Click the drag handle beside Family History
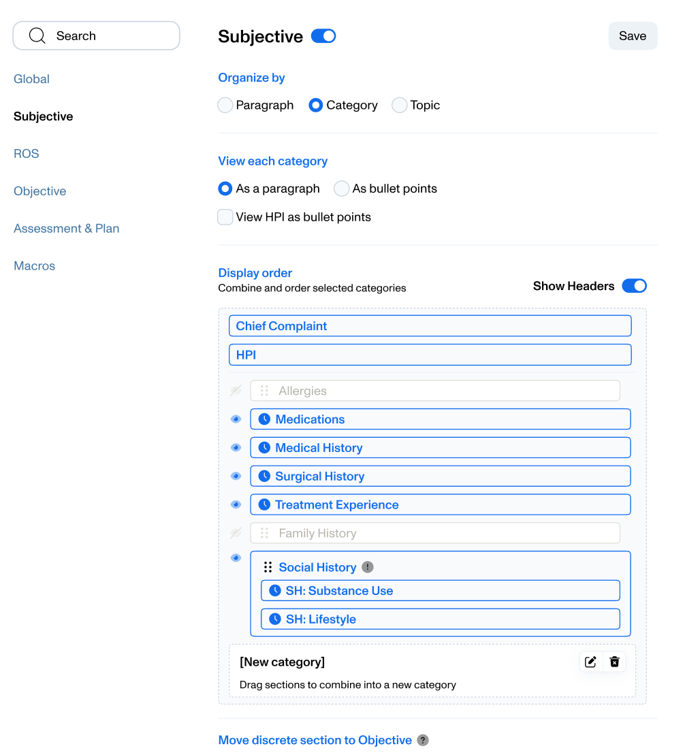700x755 pixels. (264, 533)
